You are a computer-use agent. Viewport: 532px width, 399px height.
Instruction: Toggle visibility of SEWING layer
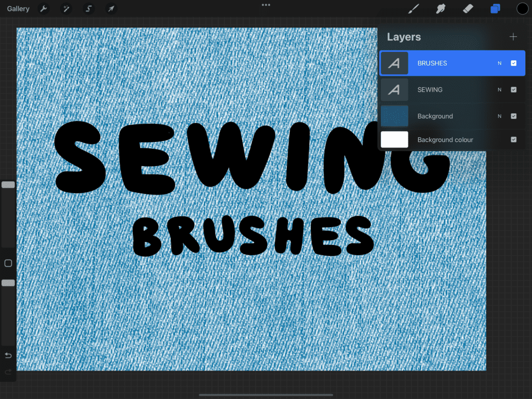[x=513, y=90]
